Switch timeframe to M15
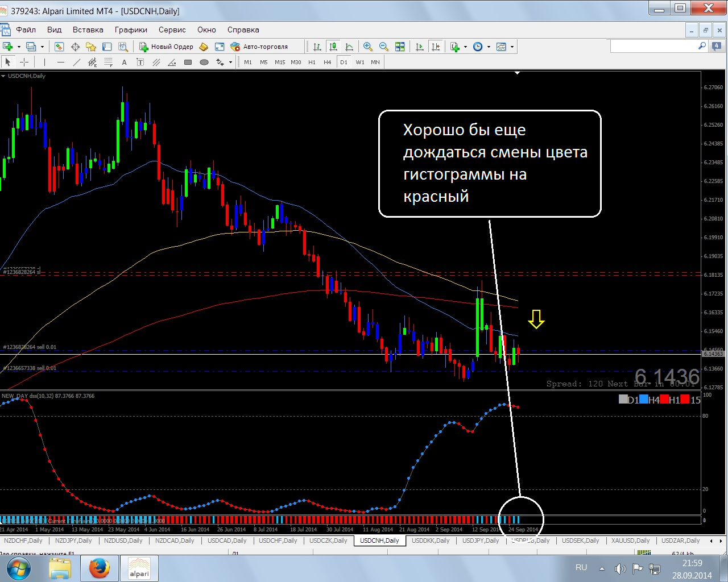This screenshot has width=728, height=582. click(280, 62)
